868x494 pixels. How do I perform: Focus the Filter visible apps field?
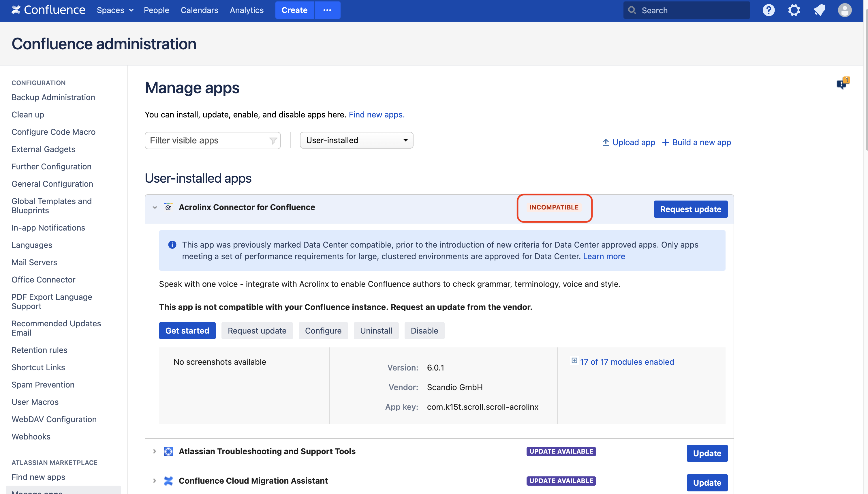point(213,141)
